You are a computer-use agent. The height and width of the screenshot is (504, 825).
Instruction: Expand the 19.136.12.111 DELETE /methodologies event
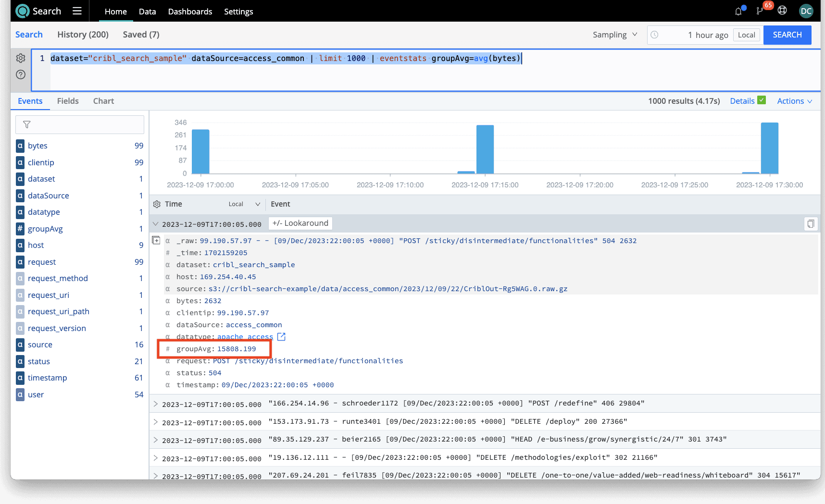pos(155,458)
